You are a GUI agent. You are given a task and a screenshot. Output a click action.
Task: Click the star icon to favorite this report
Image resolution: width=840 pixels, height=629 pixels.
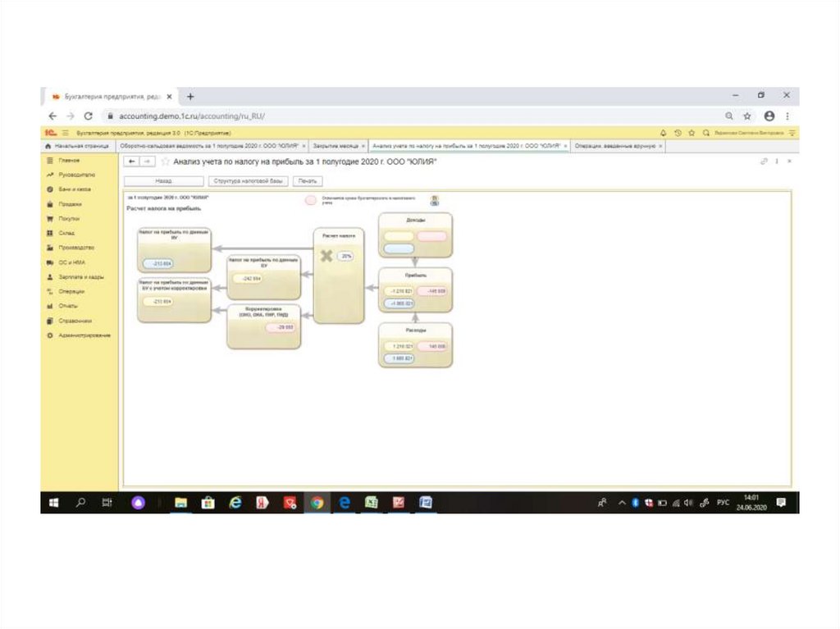pos(165,162)
